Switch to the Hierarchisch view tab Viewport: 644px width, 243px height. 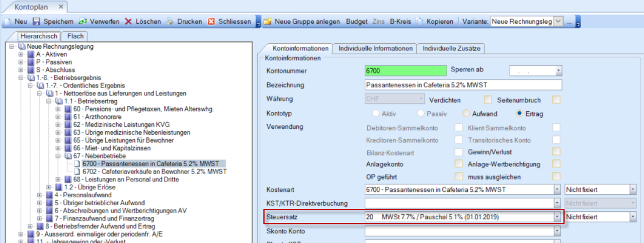(x=39, y=36)
